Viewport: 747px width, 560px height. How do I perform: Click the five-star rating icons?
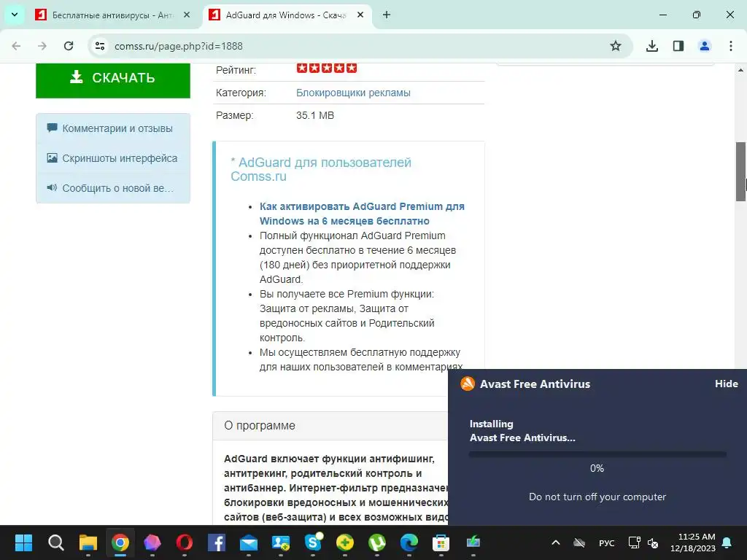pyautogui.click(x=327, y=68)
